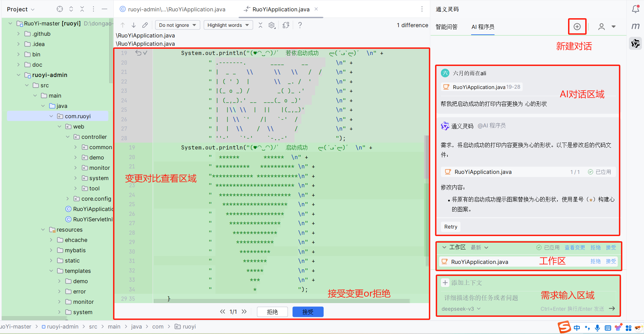Viewport: 644px width, 334px height.
Task: Click the Project tree vertical scrollbar
Action: (x=111, y=51)
